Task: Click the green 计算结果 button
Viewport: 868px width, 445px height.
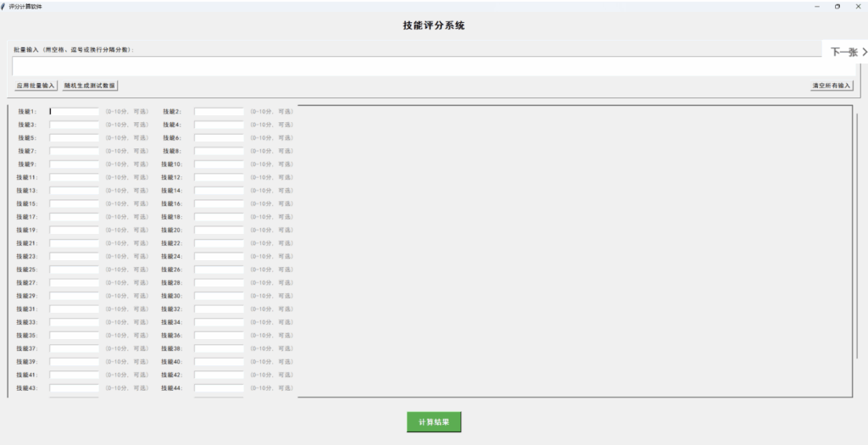Action: tap(434, 422)
